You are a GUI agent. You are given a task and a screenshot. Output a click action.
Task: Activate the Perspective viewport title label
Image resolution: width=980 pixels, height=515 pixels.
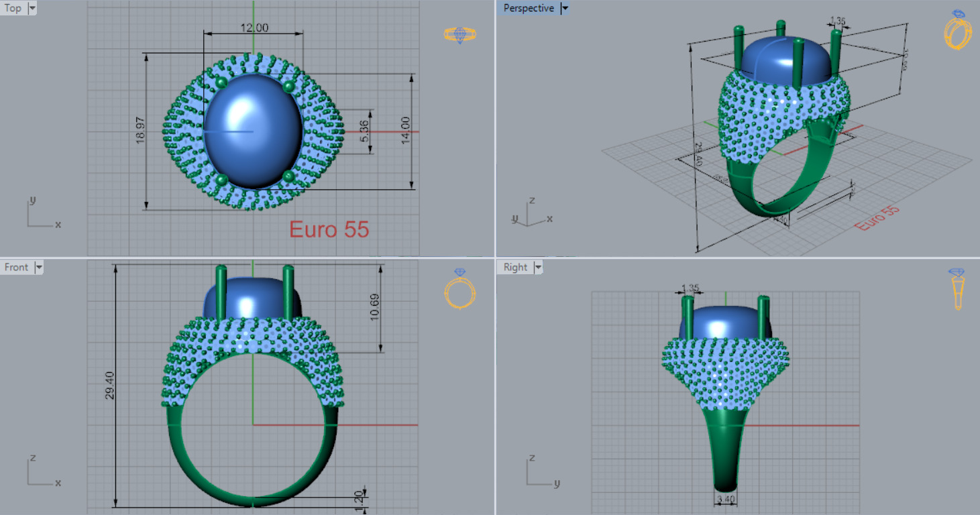(529, 9)
